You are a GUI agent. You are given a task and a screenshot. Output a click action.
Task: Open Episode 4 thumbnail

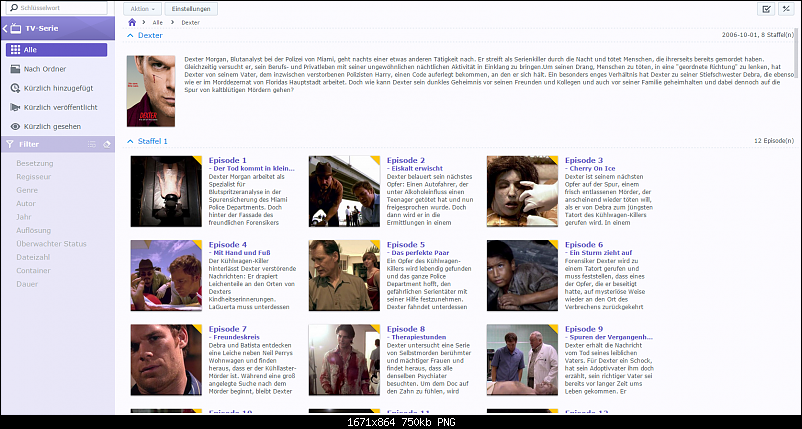166,276
